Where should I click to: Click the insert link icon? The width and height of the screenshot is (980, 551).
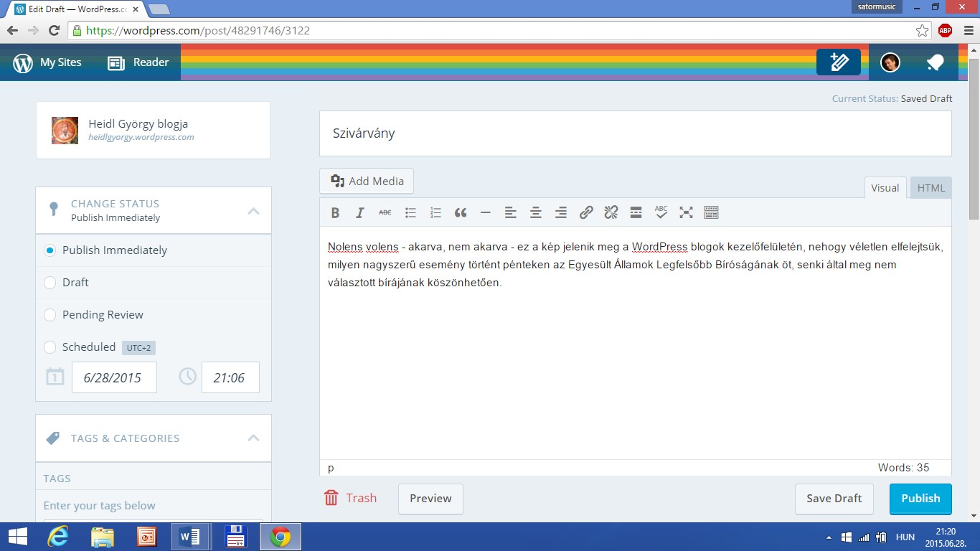586,212
